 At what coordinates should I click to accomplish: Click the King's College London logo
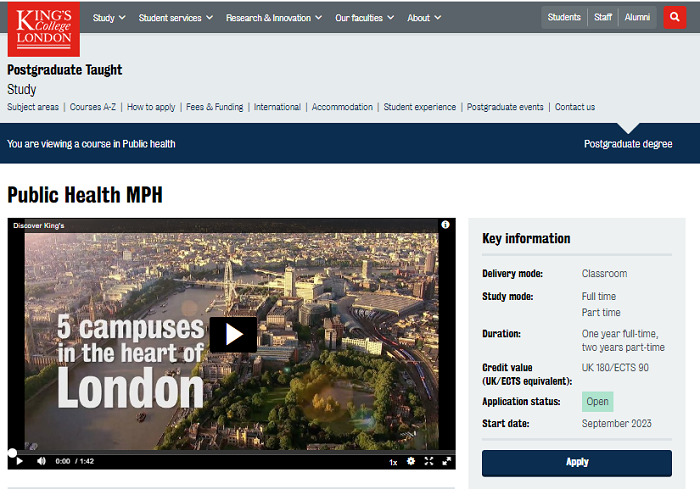pyautogui.click(x=43, y=28)
